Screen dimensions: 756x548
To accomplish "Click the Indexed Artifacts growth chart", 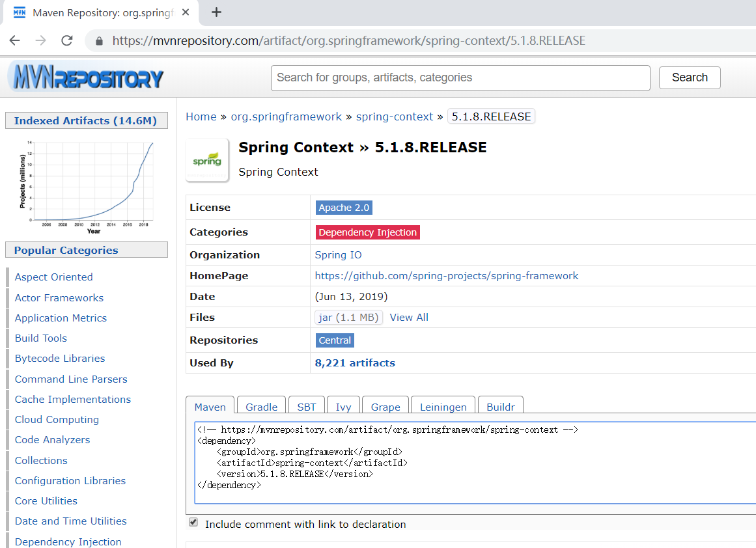I will (87, 187).
